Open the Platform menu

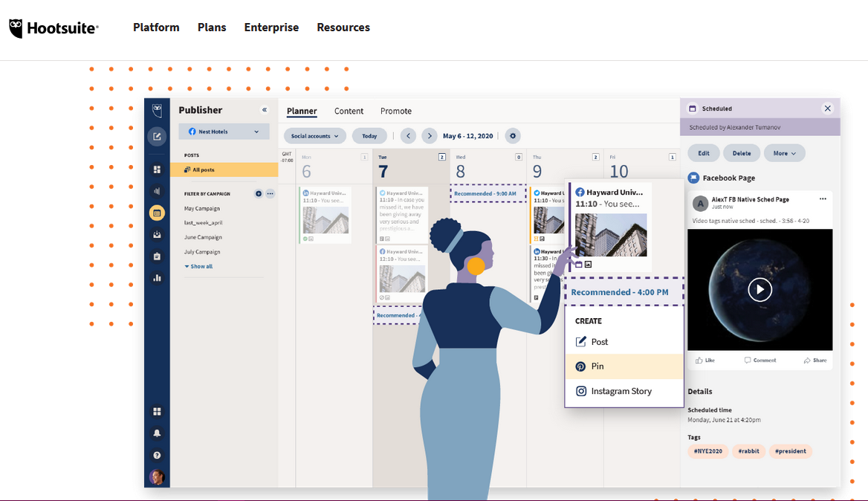click(156, 27)
